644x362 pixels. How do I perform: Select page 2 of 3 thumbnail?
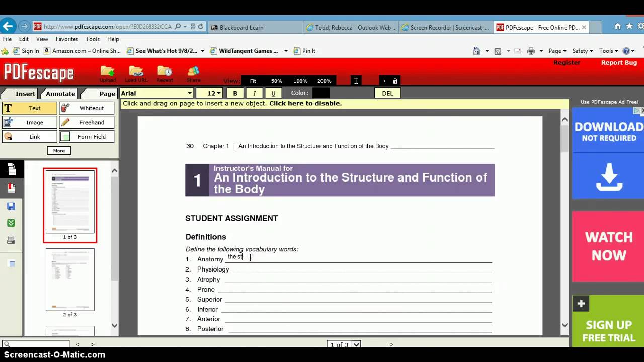pyautogui.click(x=70, y=280)
